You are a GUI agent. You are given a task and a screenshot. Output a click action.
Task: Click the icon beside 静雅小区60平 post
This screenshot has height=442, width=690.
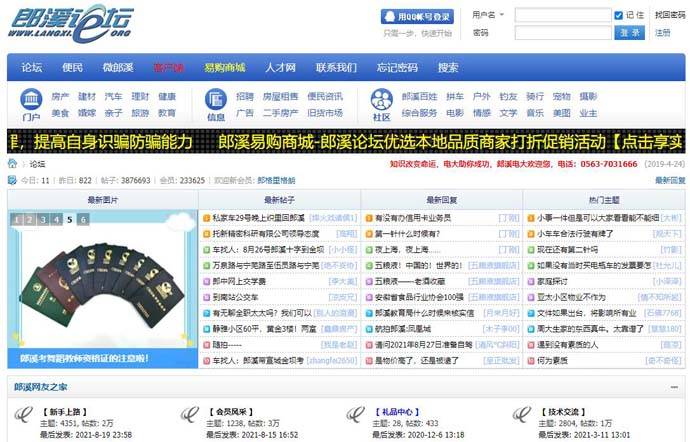coord(206,329)
